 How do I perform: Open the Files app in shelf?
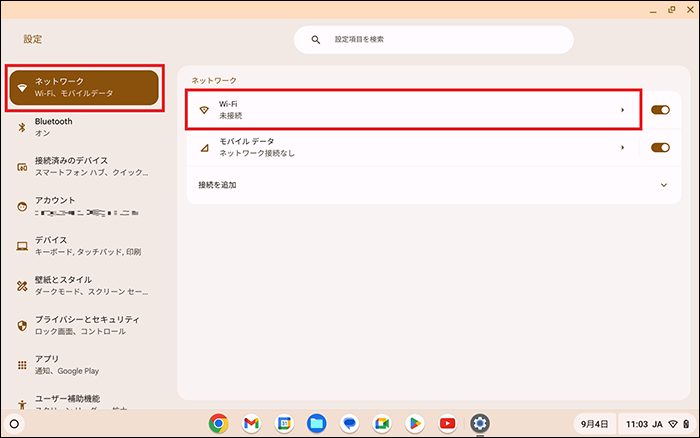[x=316, y=423]
